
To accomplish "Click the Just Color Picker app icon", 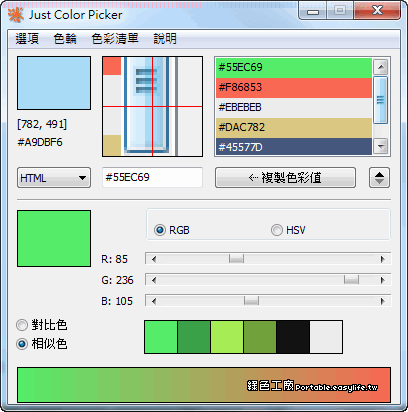I will [16, 15].
